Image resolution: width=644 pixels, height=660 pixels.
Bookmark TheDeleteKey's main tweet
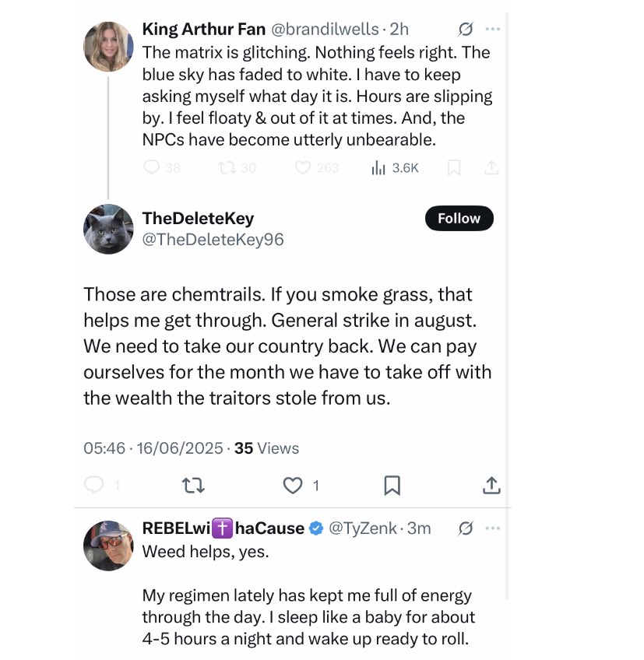(392, 486)
